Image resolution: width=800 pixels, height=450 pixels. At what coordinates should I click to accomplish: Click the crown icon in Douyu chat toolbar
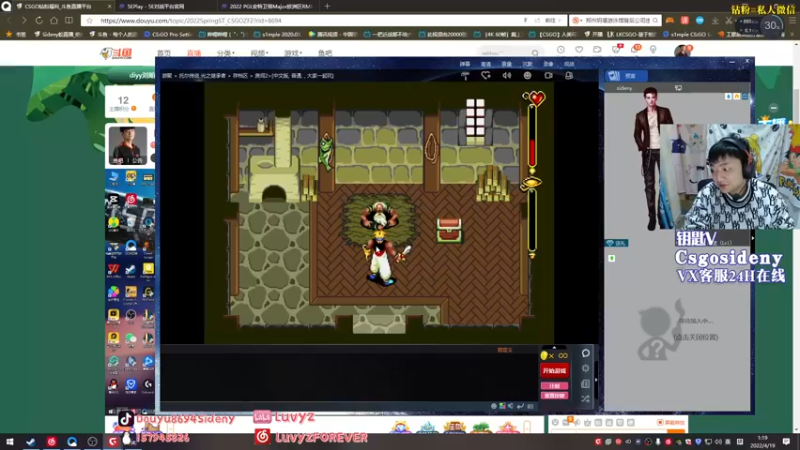click(587, 422)
